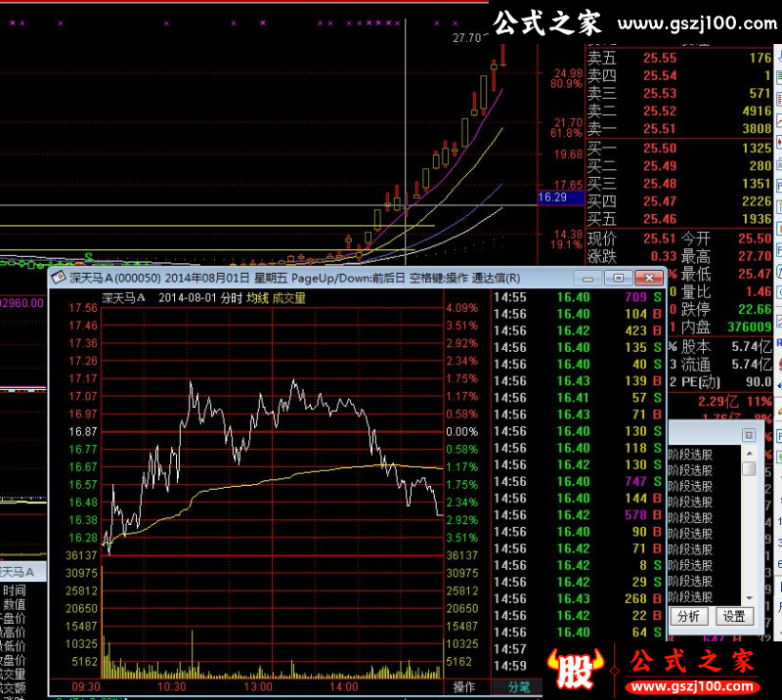
Task: Click the 内盘 376009 quote value
Action: pos(749,327)
